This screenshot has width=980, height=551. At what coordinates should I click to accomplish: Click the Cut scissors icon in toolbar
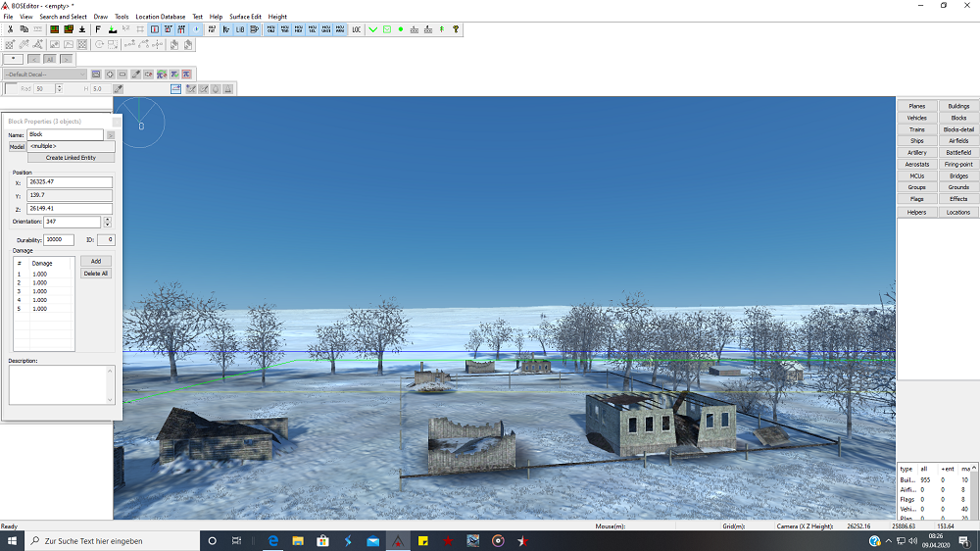tap(10, 29)
